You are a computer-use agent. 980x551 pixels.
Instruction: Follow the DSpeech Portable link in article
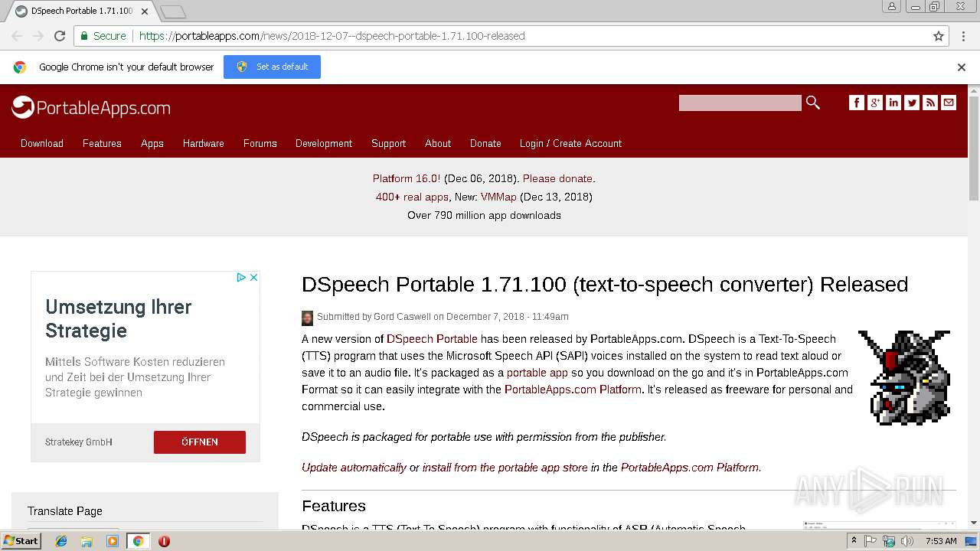(x=432, y=339)
